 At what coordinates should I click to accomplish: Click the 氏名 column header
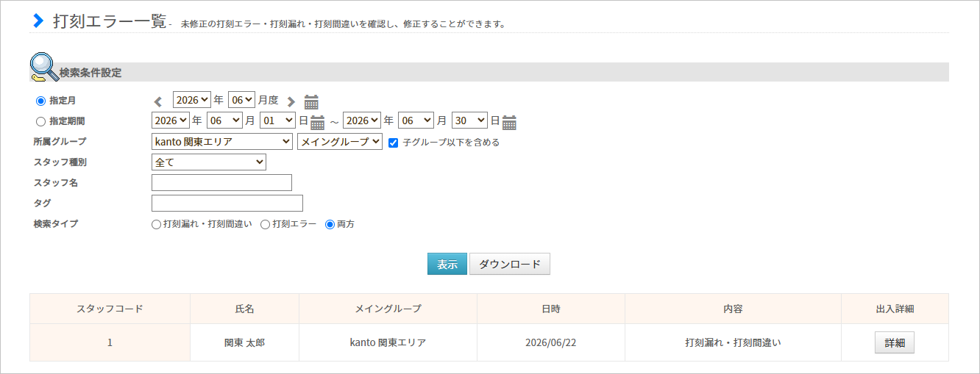point(244,309)
